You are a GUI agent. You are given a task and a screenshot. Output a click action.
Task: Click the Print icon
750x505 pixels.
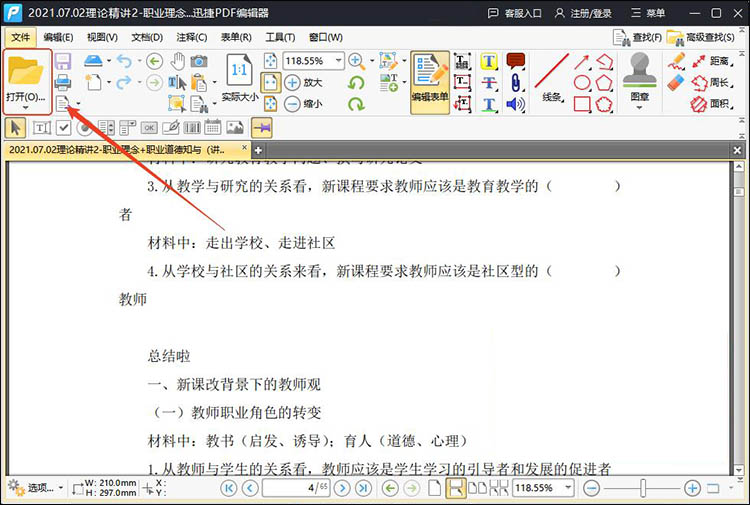(x=63, y=82)
